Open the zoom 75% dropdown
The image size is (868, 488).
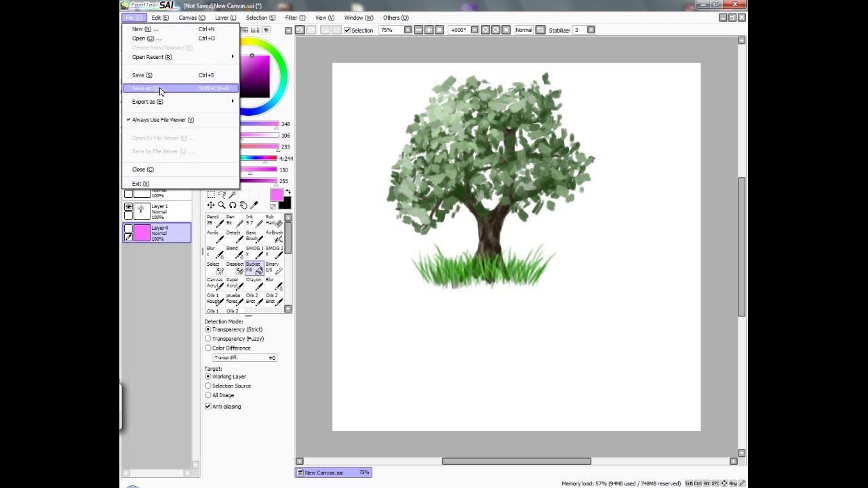pos(408,30)
